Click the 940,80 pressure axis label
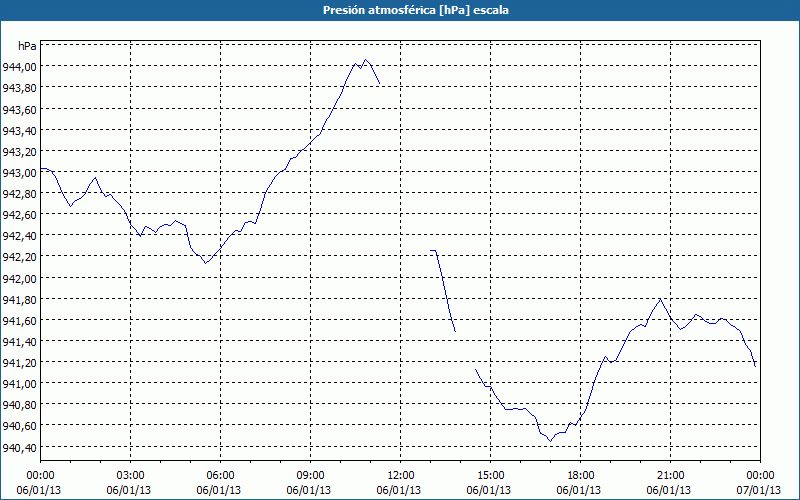 19,405
